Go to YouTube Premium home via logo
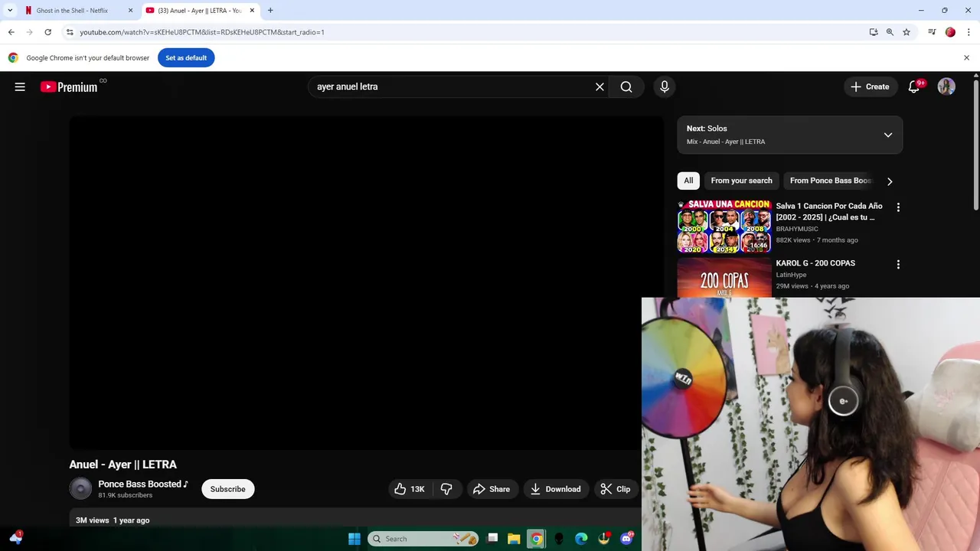980x551 pixels. point(70,86)
